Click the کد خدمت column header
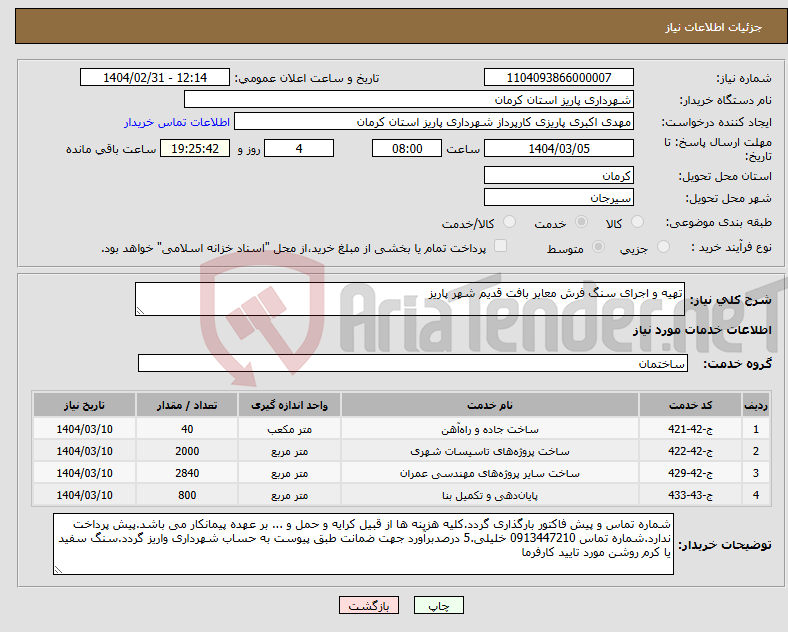This screenshot has height=632, width=788. (691, 405)
